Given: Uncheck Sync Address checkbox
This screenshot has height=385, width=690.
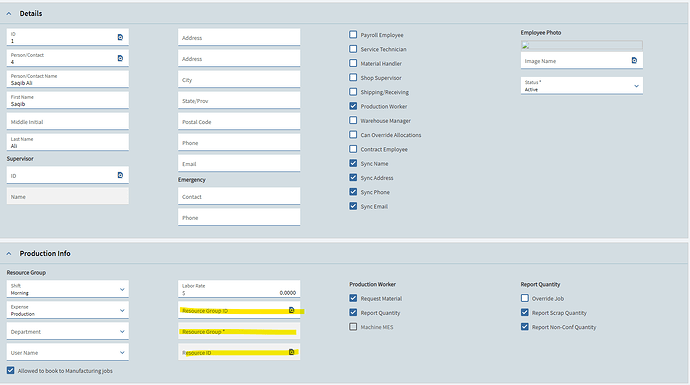Looking at the screenshot, I should (353, 177).
